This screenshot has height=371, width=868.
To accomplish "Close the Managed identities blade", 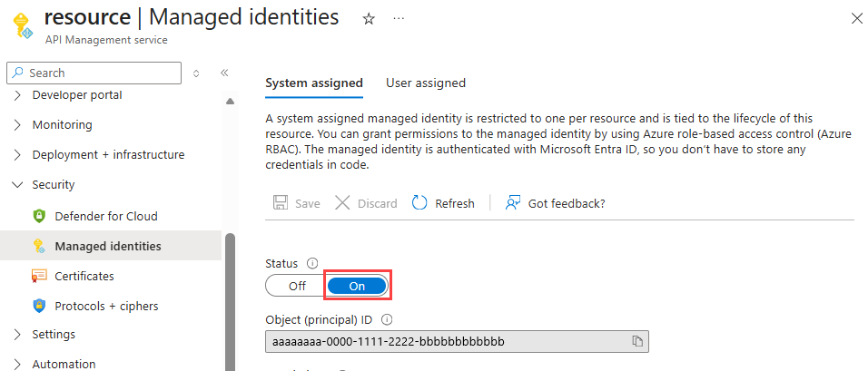I will (x=856, y=19).
